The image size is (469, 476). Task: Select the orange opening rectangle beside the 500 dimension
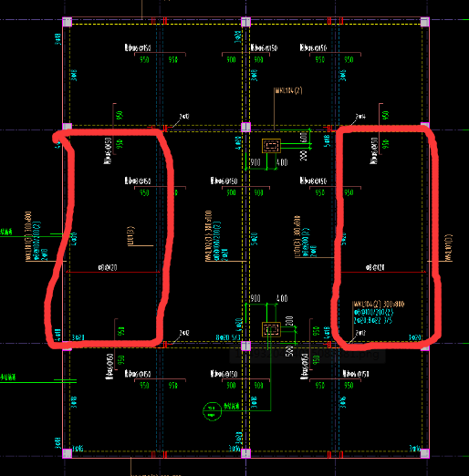[271, 329]
